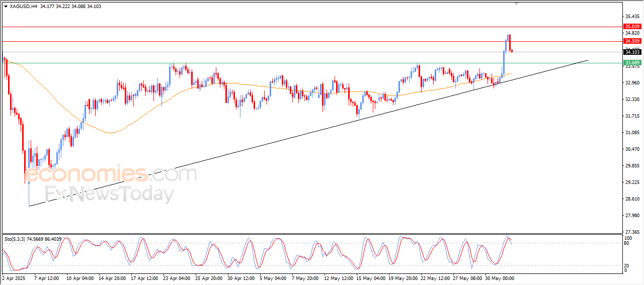Click the stochastic level 20 label
644x285 pixels.
point(627,265)
